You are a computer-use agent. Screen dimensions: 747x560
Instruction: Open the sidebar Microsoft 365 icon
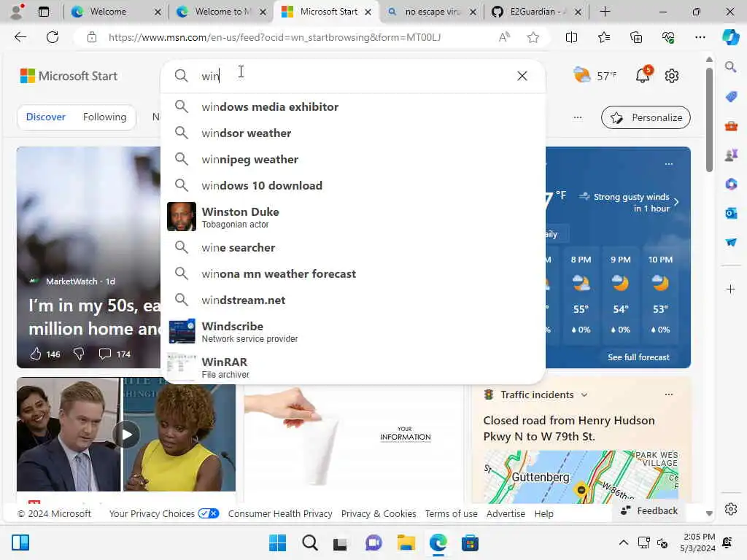tap(731, 184)
